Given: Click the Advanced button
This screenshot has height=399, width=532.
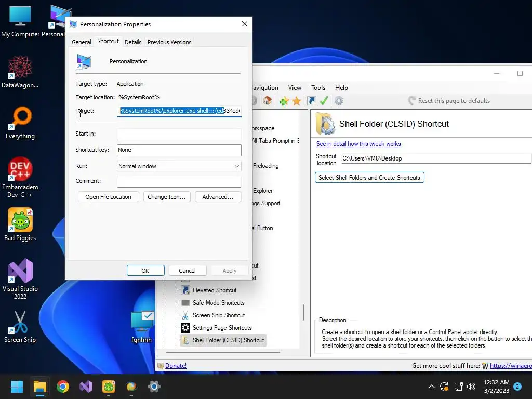Looking at the screenshot, I should coord(218,197).
